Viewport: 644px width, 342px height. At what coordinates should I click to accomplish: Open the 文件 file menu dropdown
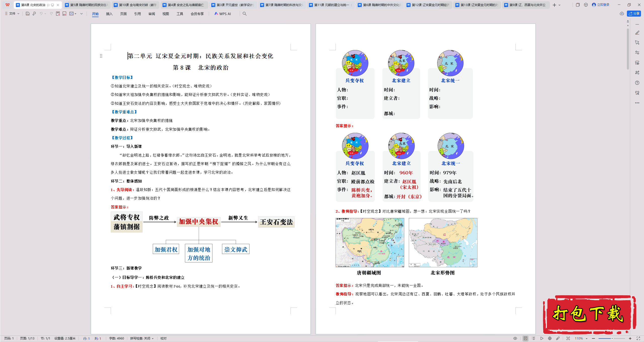click(12, 14)
